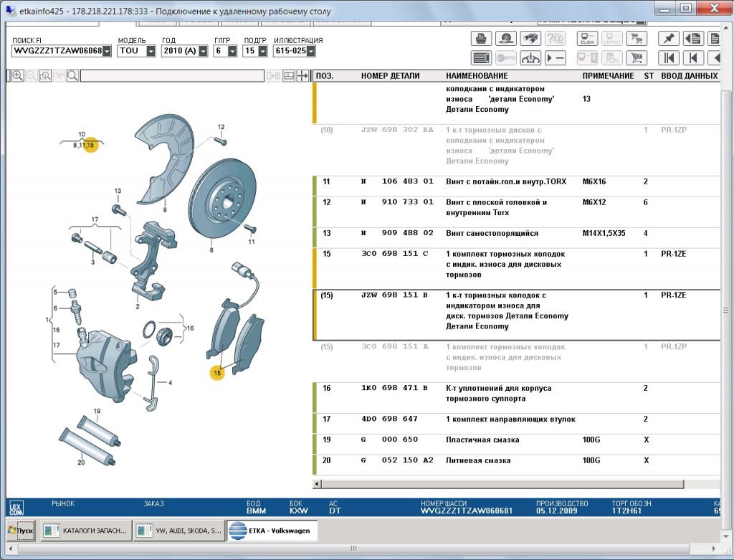734x560 pixels.
Task: Click callout 20 below the grease tubes
Action: coord(81,462)
